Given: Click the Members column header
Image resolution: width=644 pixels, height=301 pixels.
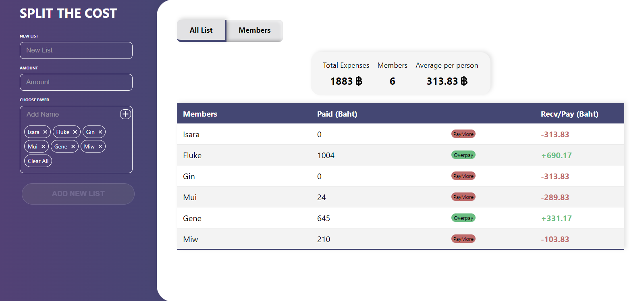Looking at the screenshot, I should [200, 114].
